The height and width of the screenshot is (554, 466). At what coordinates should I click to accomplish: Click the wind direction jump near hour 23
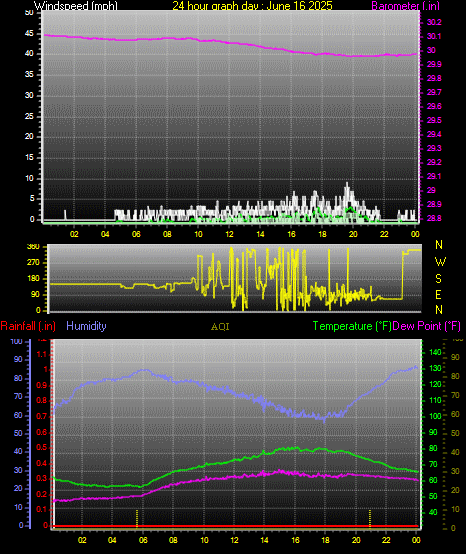coord(403,276)
